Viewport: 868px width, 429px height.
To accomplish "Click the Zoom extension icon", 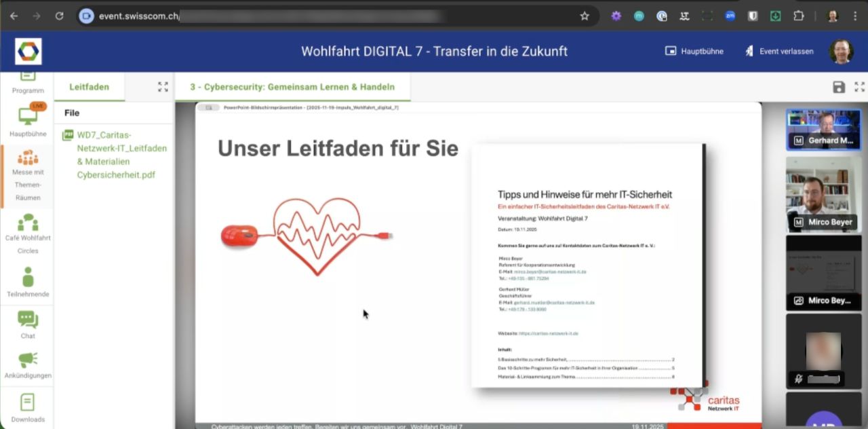I will coord(730,16).
